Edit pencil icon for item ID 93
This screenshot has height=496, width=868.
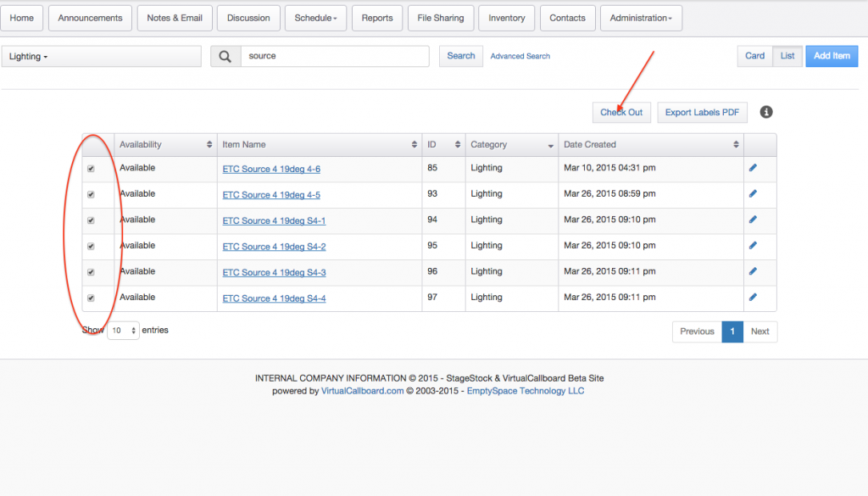pyautogui.click(x=753, y=194)
